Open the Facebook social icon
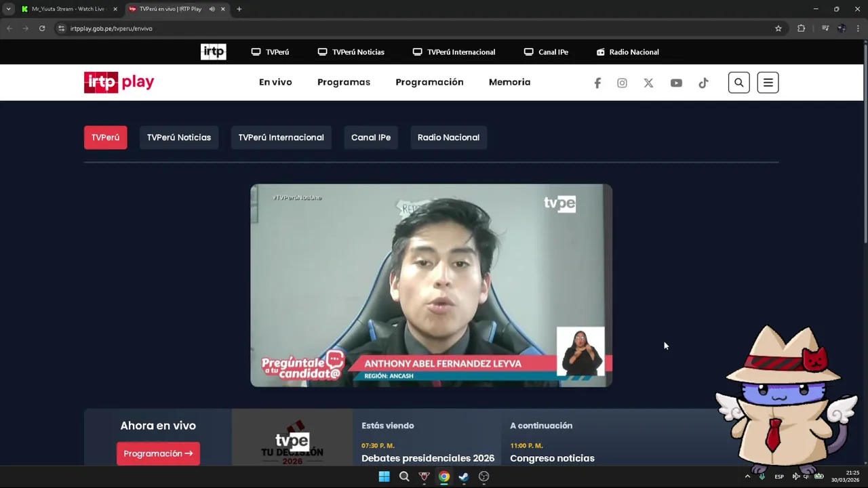This screenshot has height=488, width=868. (597, 83)
